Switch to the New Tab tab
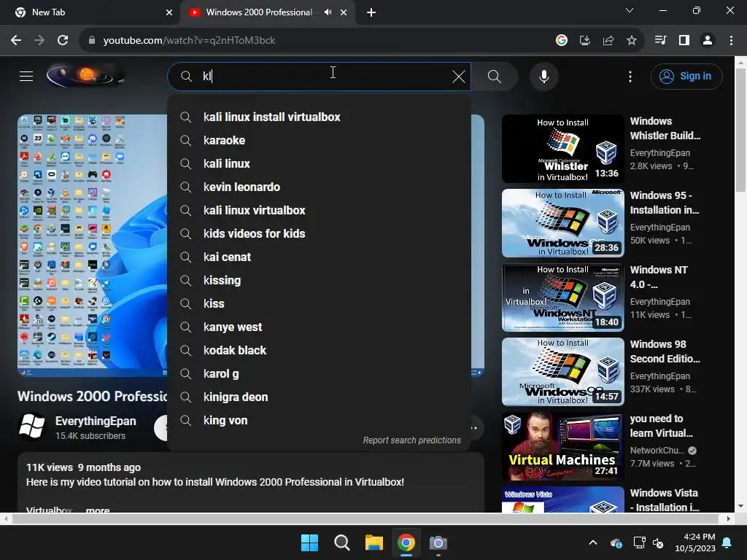The width and height of the screenshot is (747, 560). 90,12
